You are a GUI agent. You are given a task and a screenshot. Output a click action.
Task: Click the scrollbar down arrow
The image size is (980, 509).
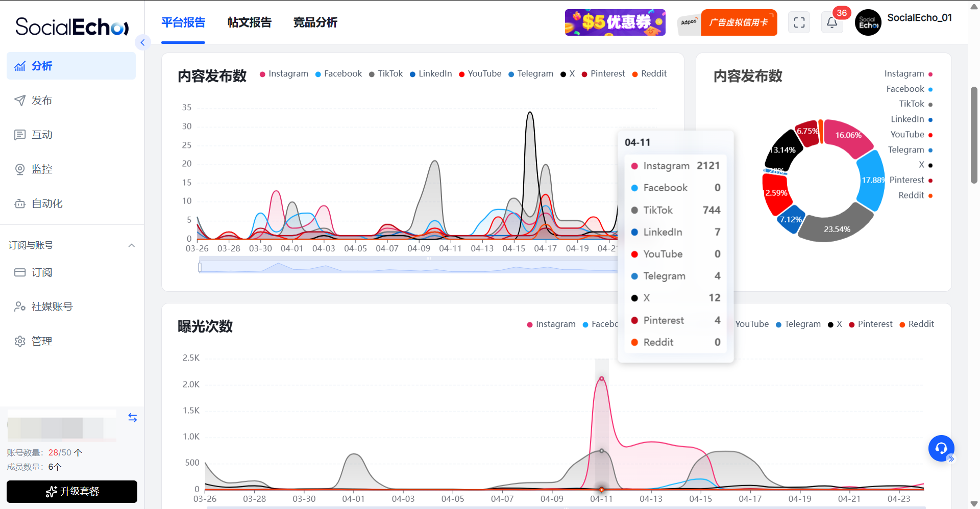[974, 504]
